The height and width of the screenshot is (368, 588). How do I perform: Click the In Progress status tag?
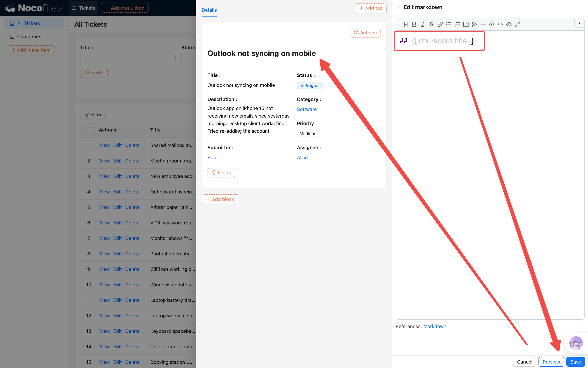[310, 85]
